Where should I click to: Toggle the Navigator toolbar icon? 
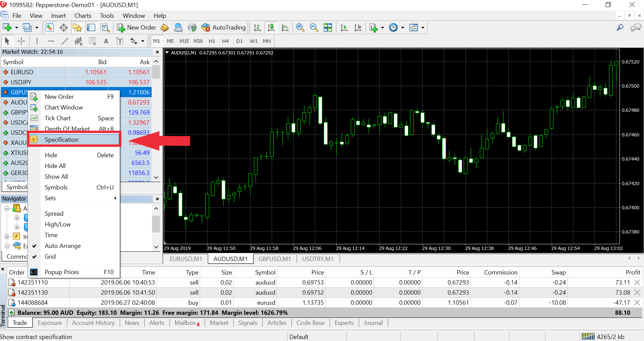77,28
